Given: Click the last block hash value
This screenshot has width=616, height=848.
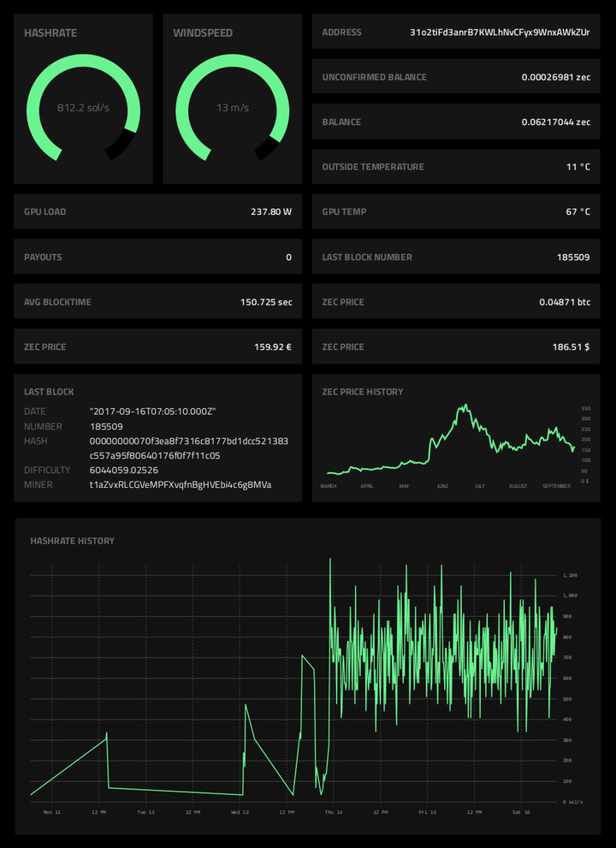Looking at the screenshot, I should [189, 448].
